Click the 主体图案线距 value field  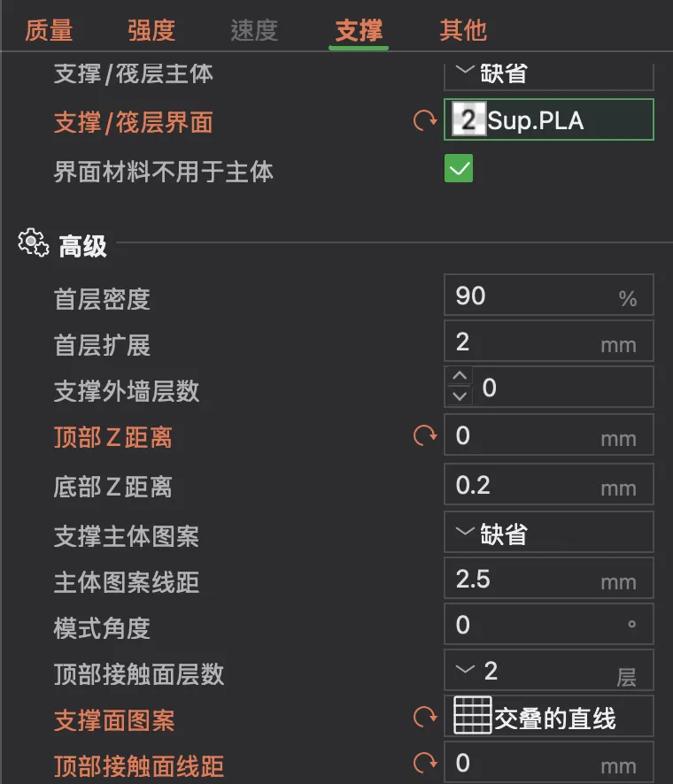tap(548, 578)
